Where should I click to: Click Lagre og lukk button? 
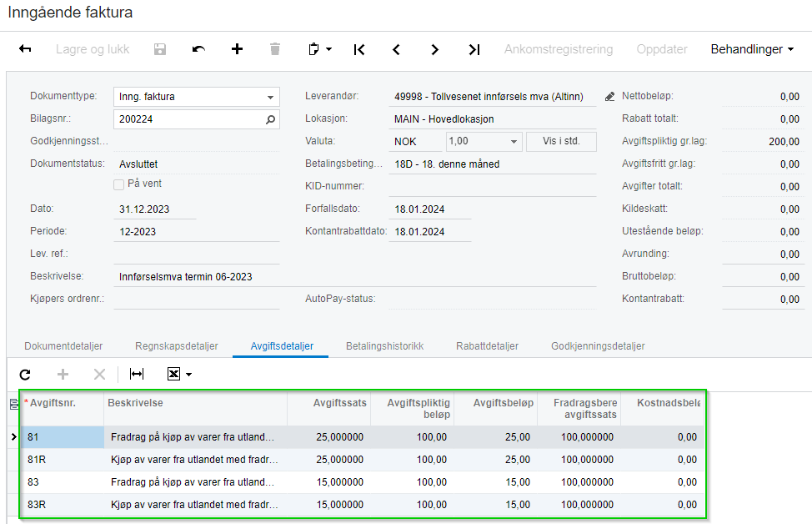tap(93, 49)
